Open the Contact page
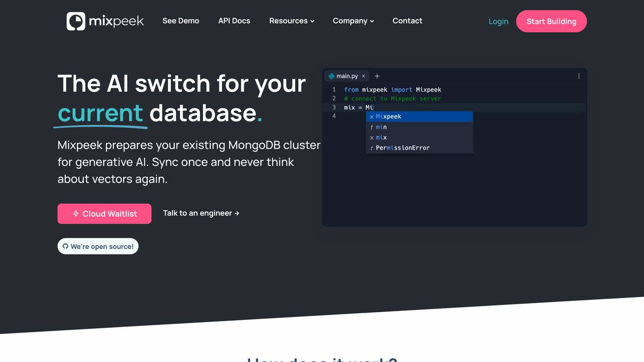 tap(407, 21)
